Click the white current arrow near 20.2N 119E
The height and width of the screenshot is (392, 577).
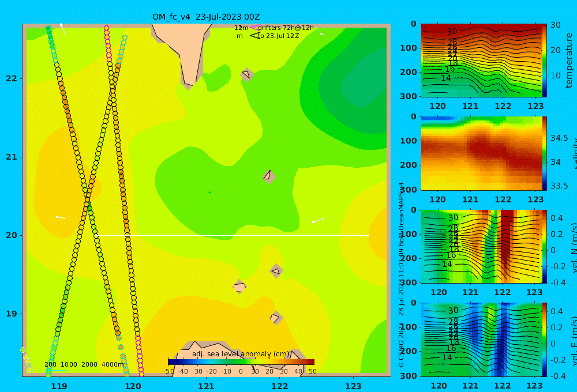(61, 217)
